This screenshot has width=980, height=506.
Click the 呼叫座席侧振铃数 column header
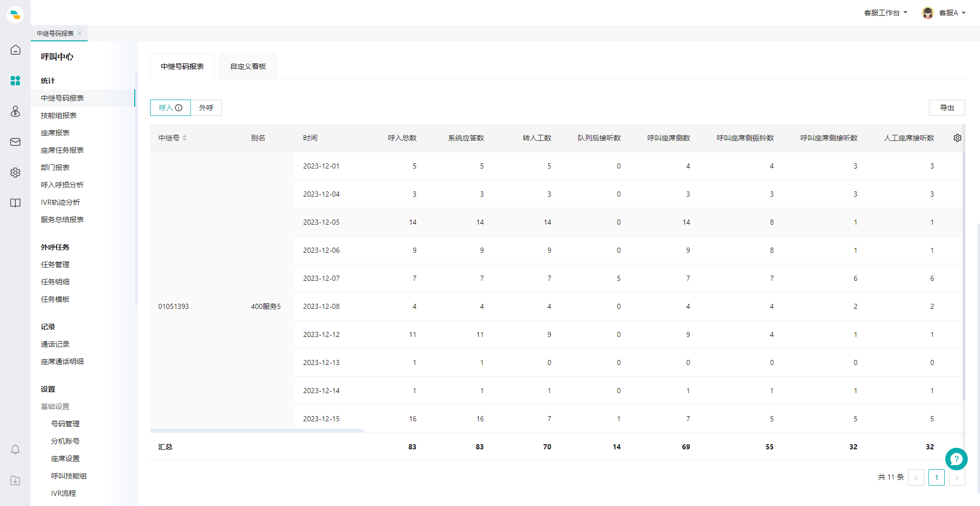(745, 138)
